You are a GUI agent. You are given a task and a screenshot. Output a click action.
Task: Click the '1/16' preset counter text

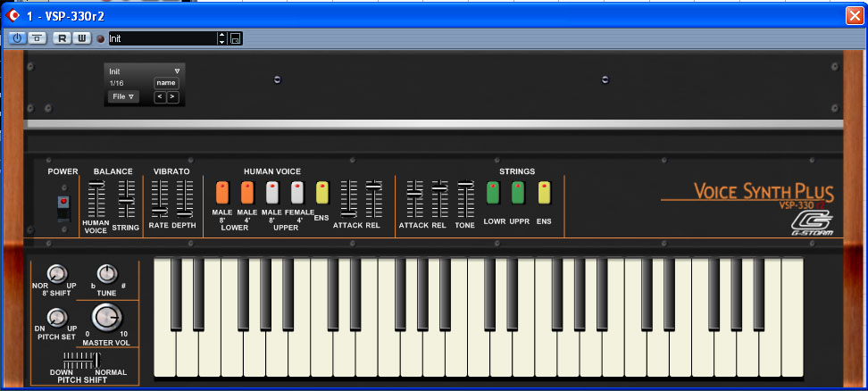116,83
